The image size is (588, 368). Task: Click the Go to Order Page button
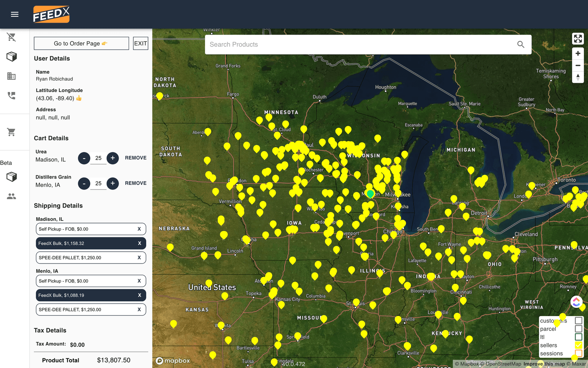(81, 43)
